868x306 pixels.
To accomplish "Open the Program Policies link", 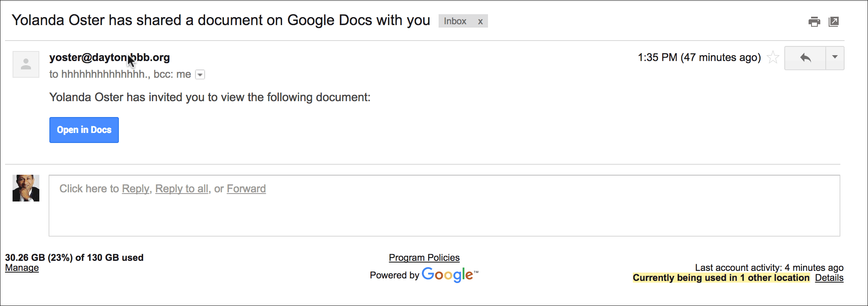I will [424, 258].
